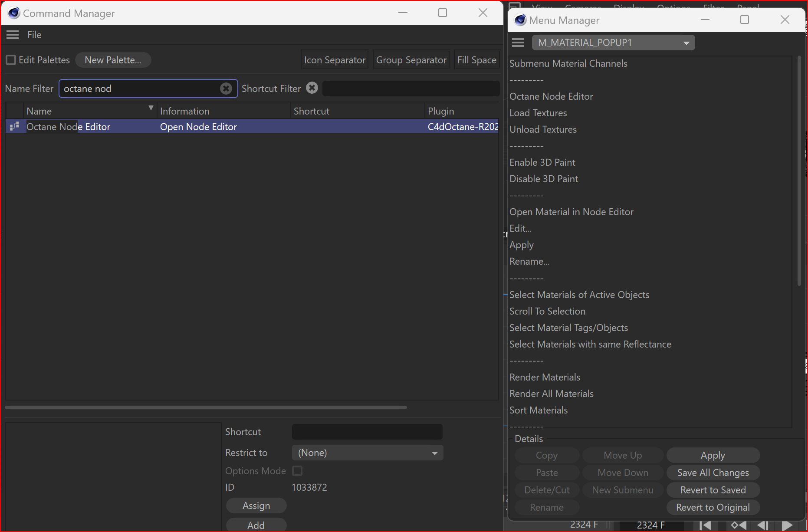
Task: Click the ID value 1033872
Action: 309,487
